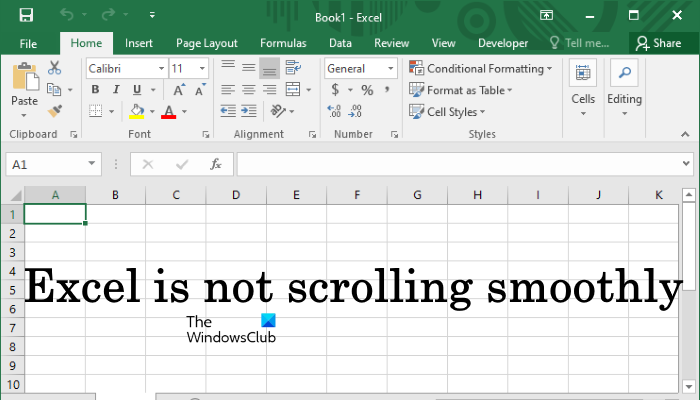Toggle Italic formatting
700x400 pixels.
[x=118, y=90]
